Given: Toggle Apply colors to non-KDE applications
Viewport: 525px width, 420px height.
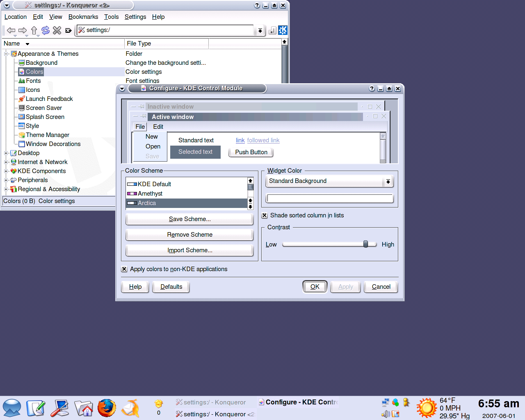Looking at the screenshot, I should (x=124, y=269).
